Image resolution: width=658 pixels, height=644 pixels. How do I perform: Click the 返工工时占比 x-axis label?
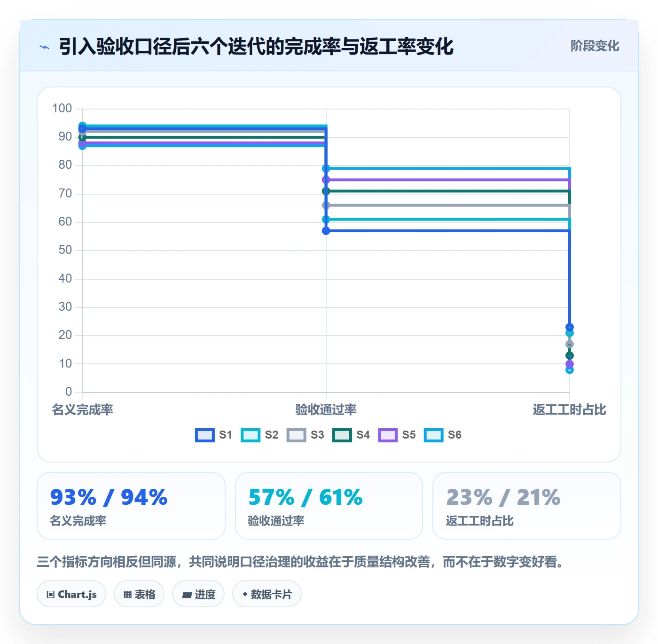570,410
